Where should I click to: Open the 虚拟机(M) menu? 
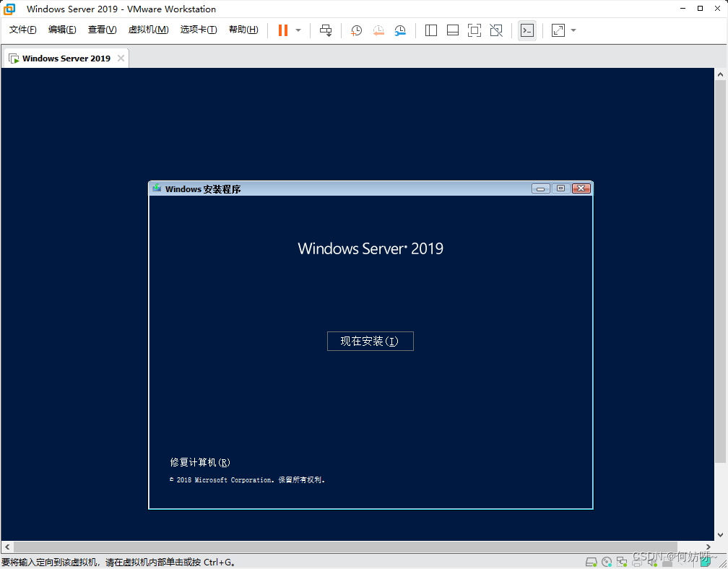149,30
